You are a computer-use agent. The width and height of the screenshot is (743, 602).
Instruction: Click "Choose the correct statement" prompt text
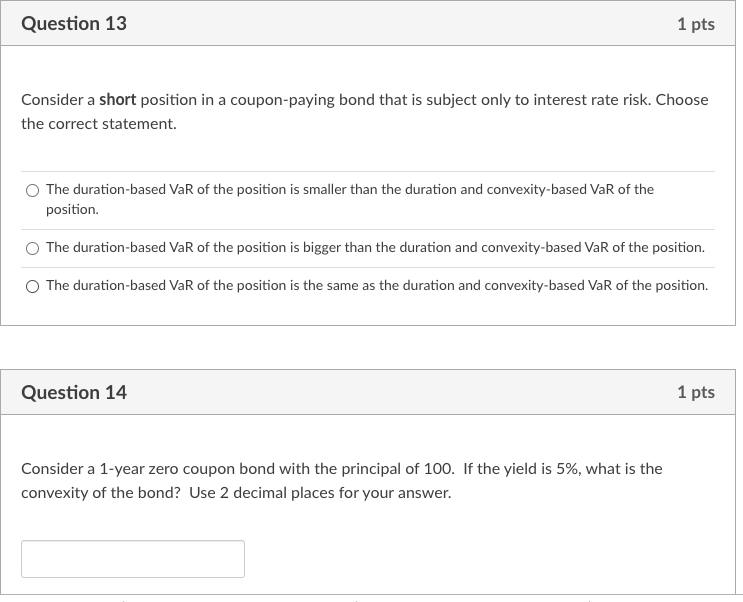98,124
